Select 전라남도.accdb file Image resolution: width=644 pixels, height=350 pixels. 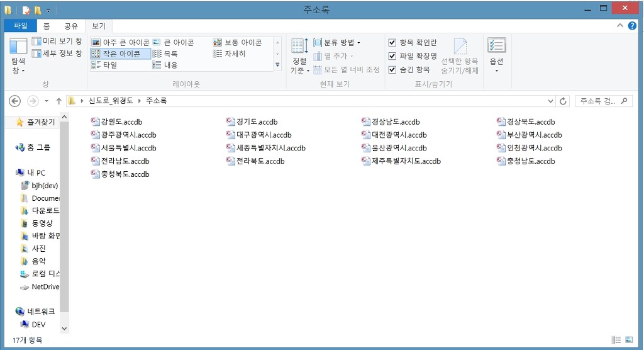point(120,161)
